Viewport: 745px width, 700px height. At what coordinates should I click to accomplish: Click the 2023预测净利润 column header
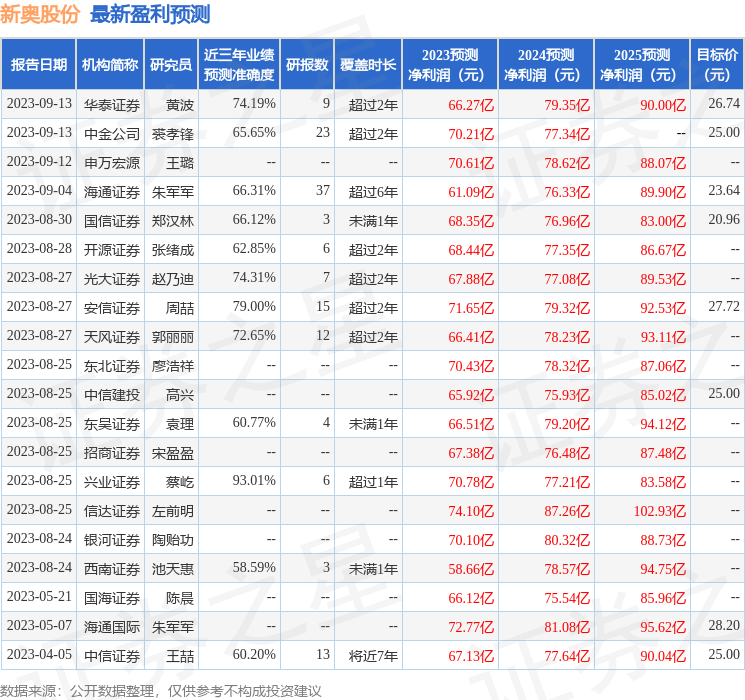(x=450, y=65)
